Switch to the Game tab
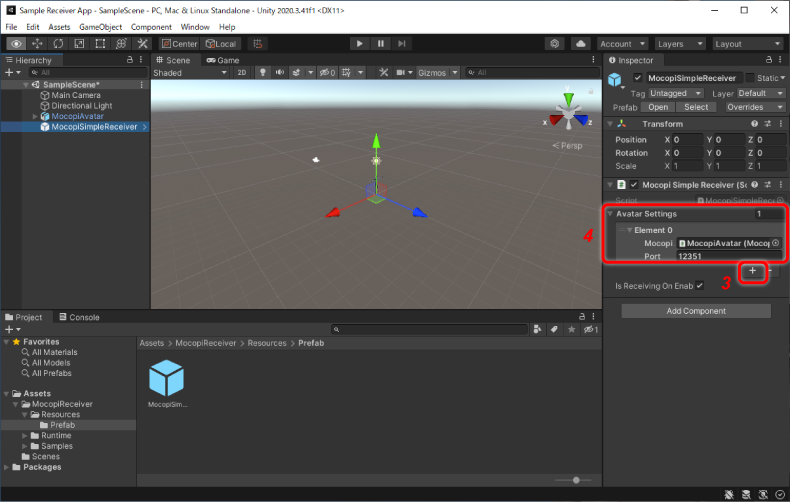Viewport: 790px width, 502px height. pyautogui.click(x=223, y=60)
